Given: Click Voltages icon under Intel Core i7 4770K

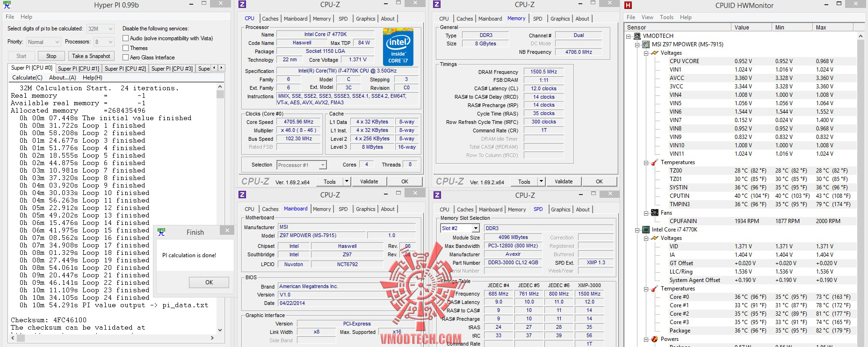Looking at the screenshot, I should (x=655, y=238).
